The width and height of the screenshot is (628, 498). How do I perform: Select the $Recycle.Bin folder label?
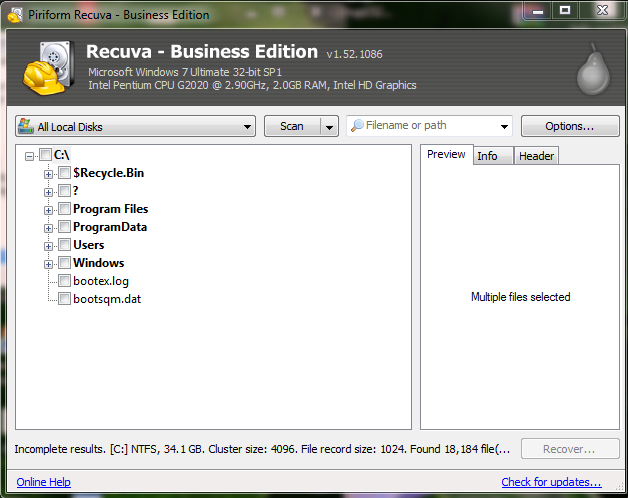coord(109,173)
